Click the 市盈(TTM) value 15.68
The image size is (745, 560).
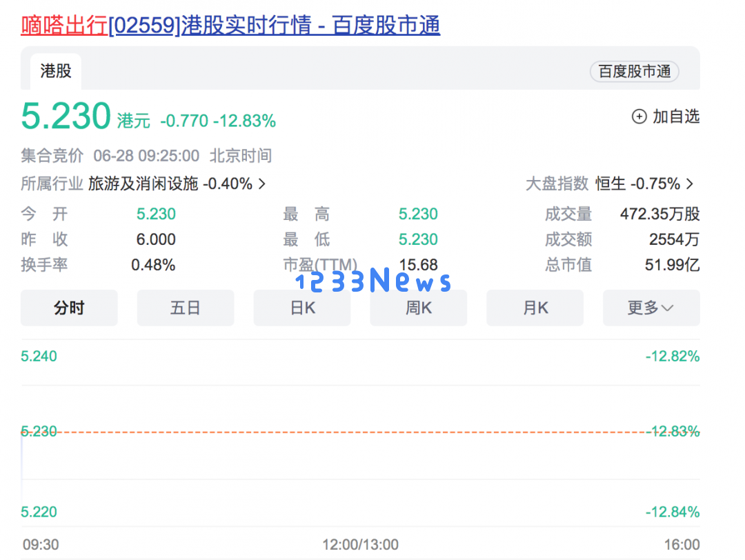[419, 264]
